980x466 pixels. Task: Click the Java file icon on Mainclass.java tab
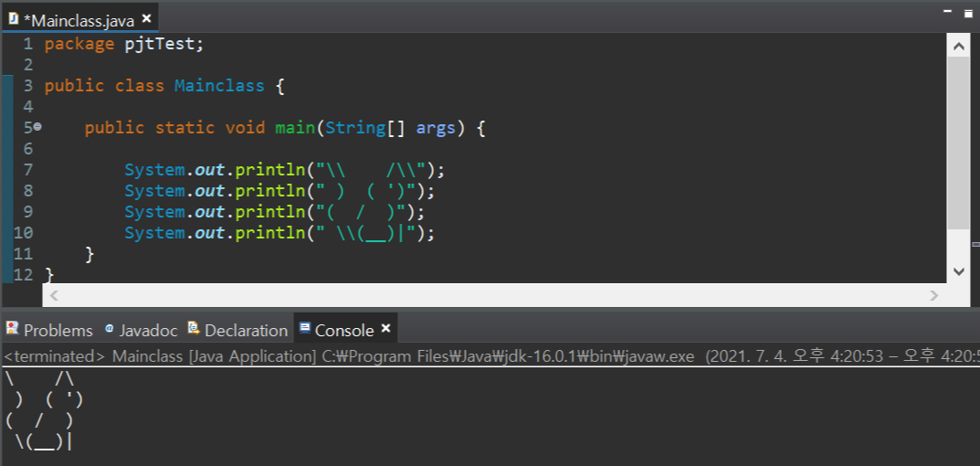[13, 19]
